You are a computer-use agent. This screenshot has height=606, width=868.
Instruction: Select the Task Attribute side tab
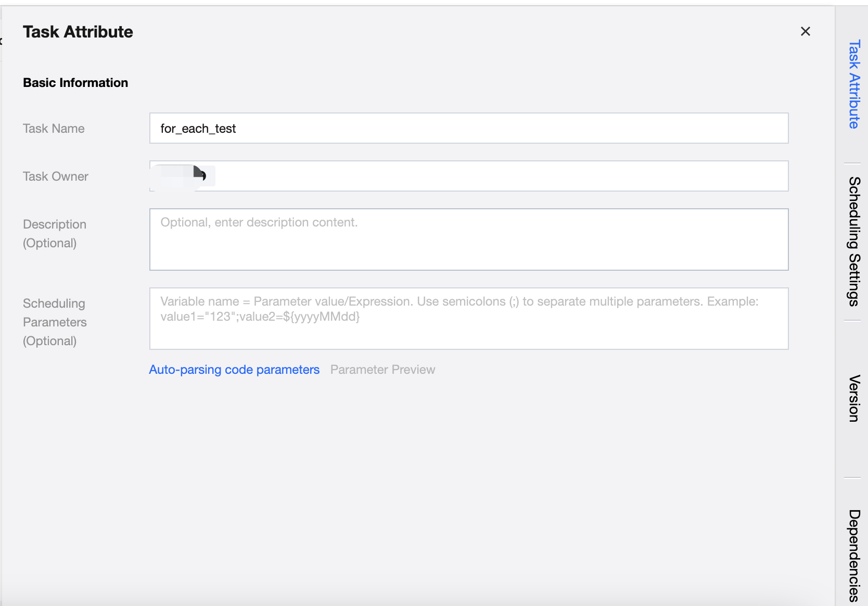pyautogui.click(x=854, y=84)
